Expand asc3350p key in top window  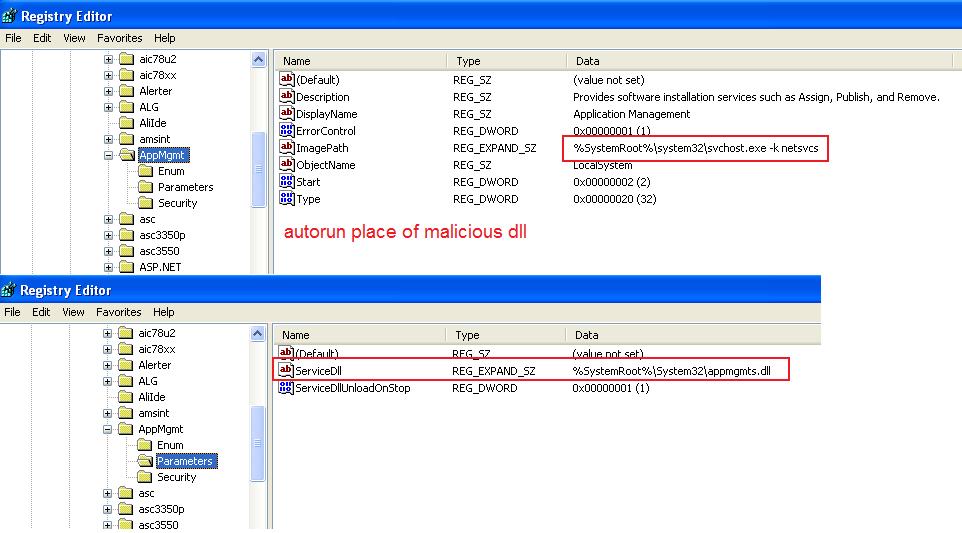[x=109, y=236]
